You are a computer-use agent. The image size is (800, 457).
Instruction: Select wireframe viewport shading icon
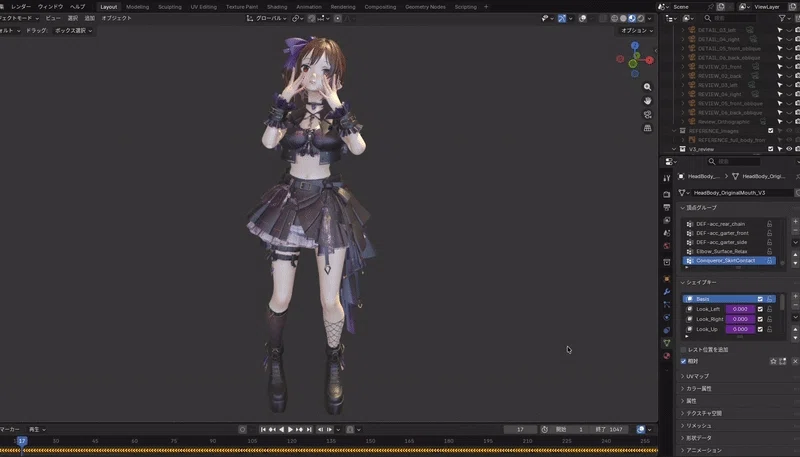(x=614, y=18)
